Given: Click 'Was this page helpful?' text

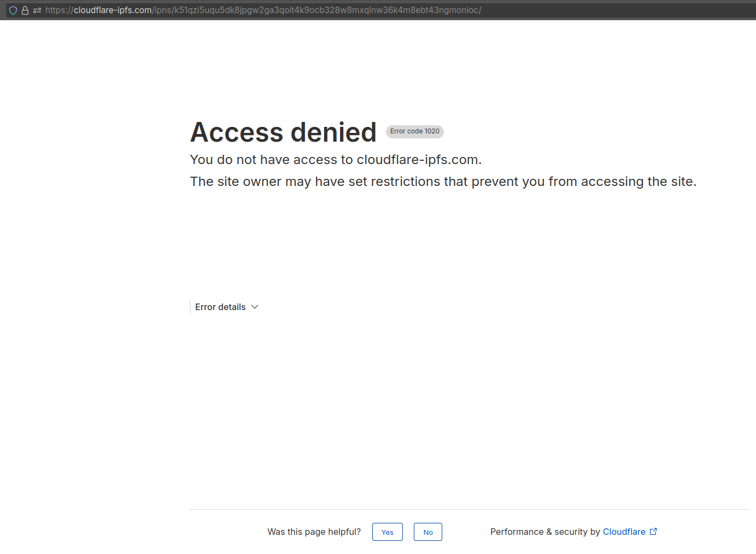Looking at the screenshot, I should [x=314, y=532].
